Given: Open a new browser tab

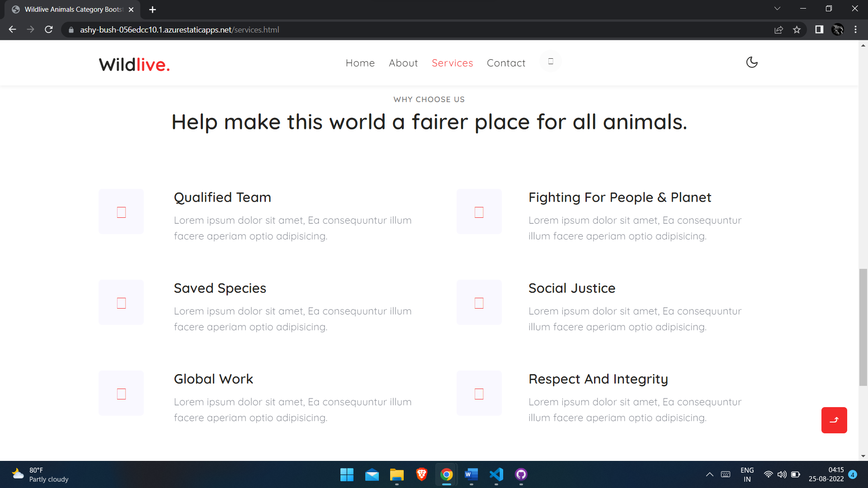Looking at the screenshot, I should [152, 9].
